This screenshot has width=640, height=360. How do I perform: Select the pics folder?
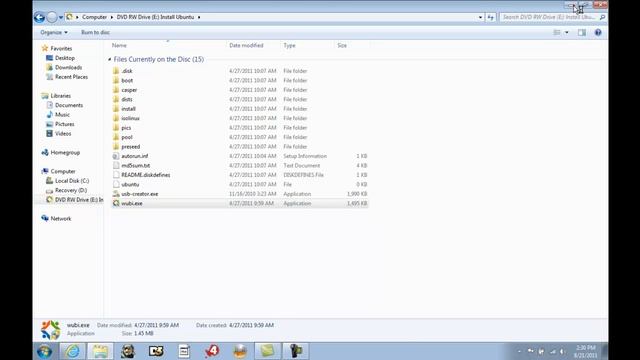[x=126, y=128]
